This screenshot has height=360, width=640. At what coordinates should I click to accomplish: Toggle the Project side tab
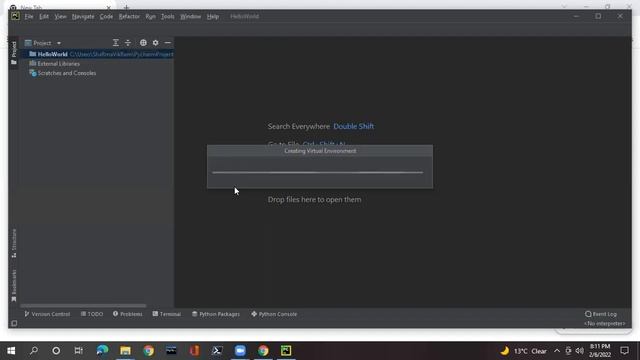point(14,53)
